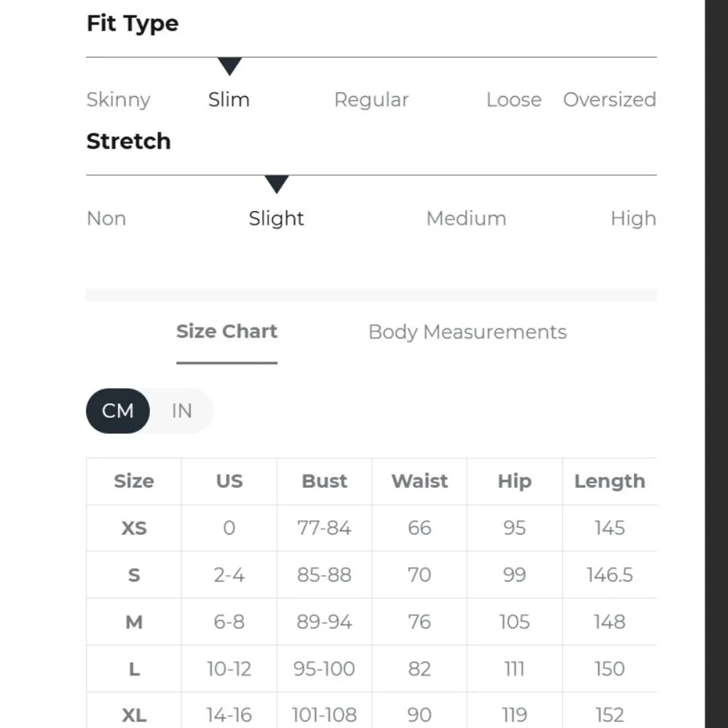Screen dimensions: 728x728
Task: Click the Fit Type slider marker
Action: (229, 67)
